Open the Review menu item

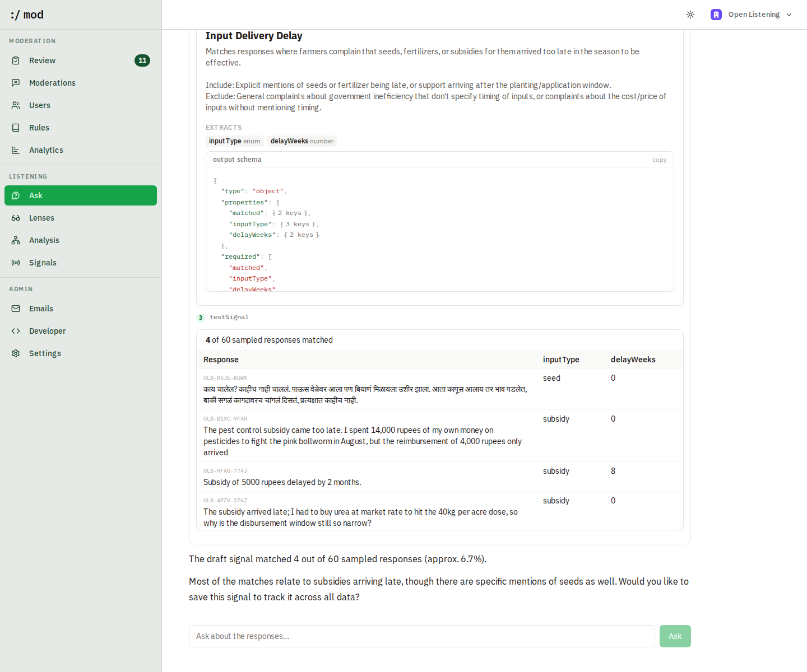coord(81,60)
